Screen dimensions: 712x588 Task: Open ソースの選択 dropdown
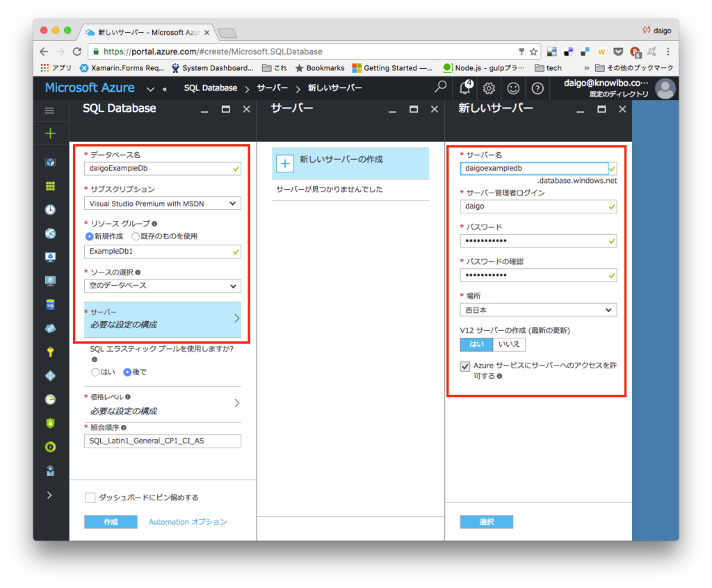163,286
